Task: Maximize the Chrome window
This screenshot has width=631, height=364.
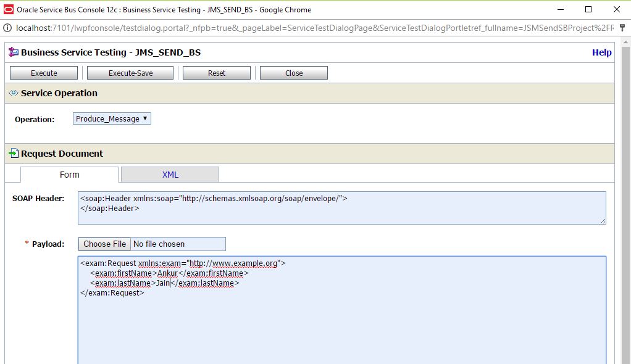Action: click(x=588, y=9)
